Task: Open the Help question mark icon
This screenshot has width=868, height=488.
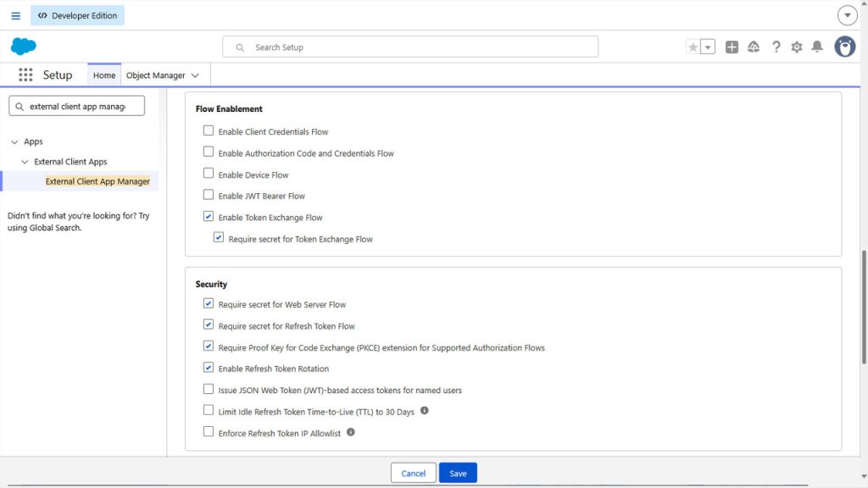Action: click(776, 47)
